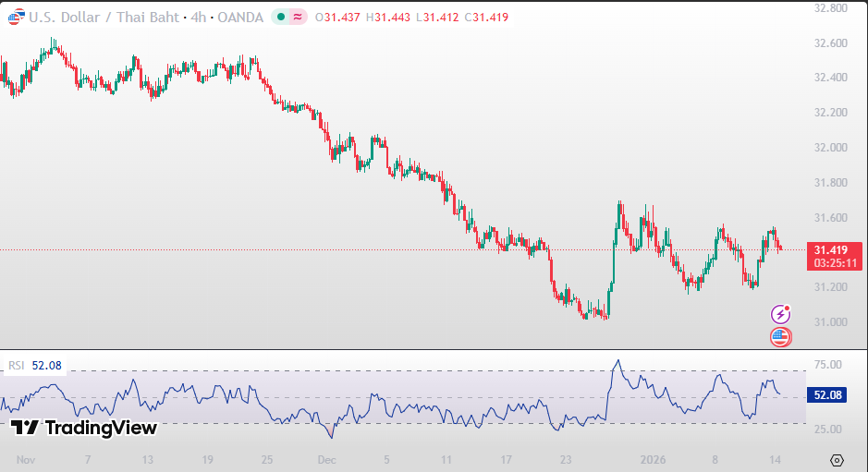The image size is (868, 472).
Task: Click the green market status dot
Action: click(x=280, y=18)
